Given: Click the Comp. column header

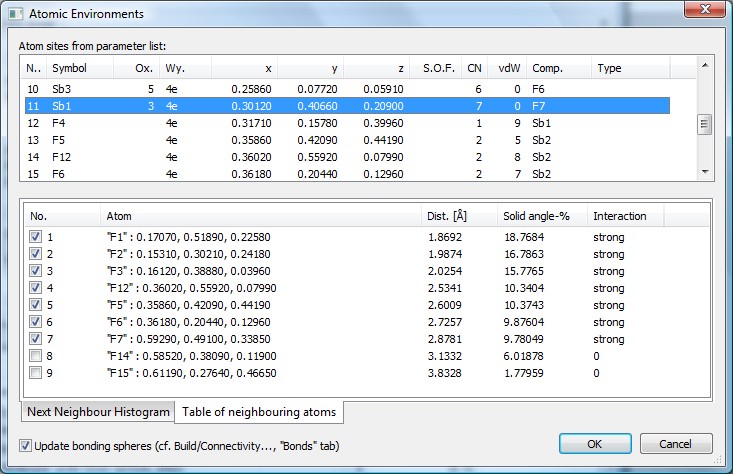Looking at the screenshot, I should tap(559, 68).
